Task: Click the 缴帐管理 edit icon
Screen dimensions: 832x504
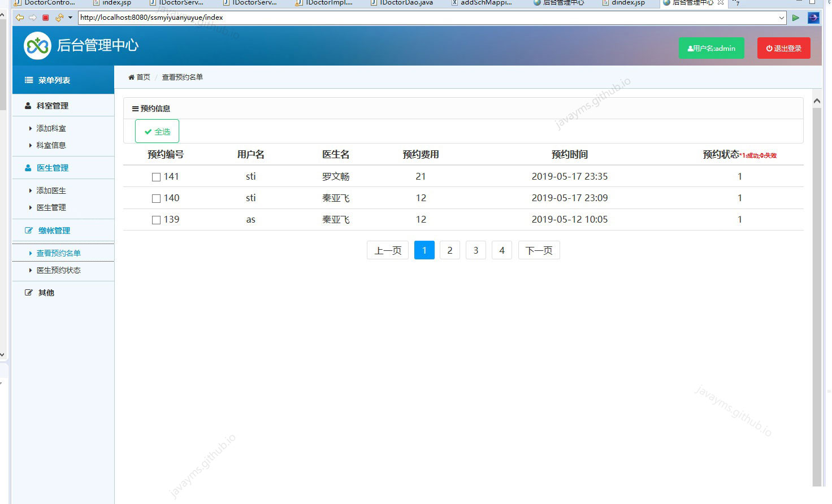Action: 29,231
